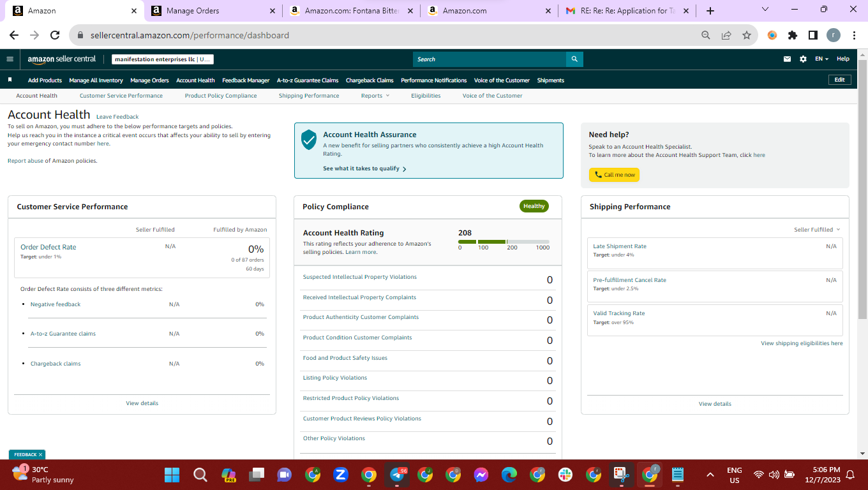Screen dimensions: 868x490
Task: Open the Customer Service Performance tab
Action: click(x=121, y=96)
